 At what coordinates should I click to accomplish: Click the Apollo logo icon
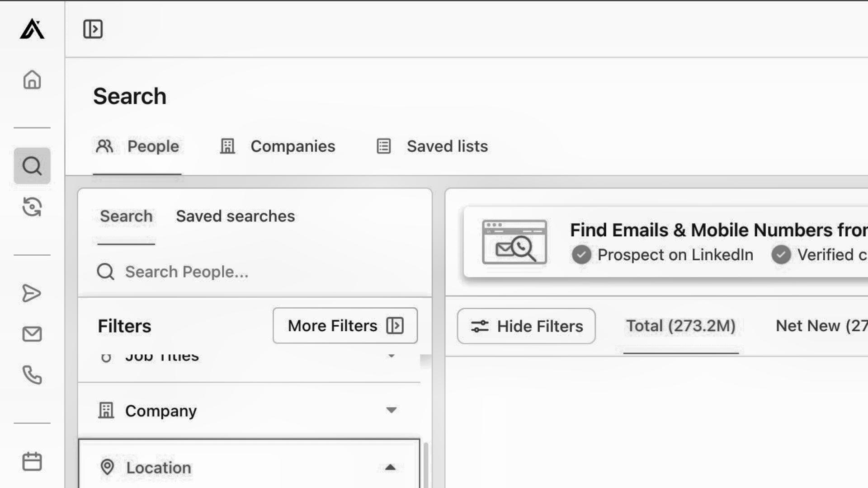tap(32, 29)
